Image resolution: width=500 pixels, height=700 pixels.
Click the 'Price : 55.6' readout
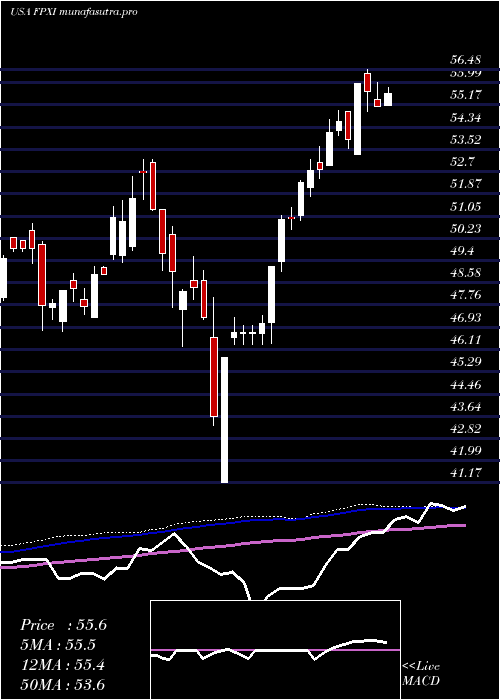pyautogui.click(x=63, y=625)
